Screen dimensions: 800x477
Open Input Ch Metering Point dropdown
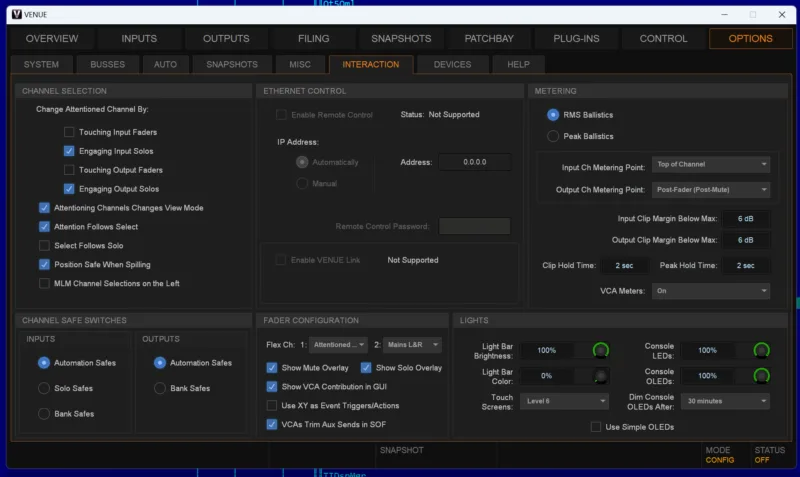(711, 164)
